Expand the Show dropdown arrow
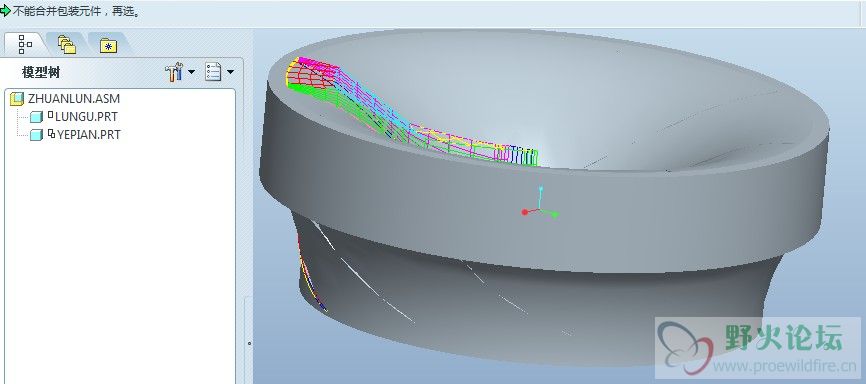 pyautogui.click(x=230, y=72)
